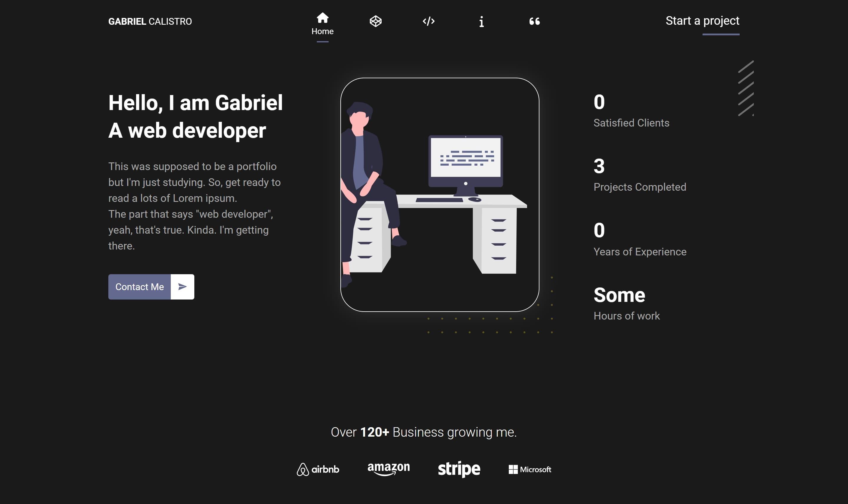Click the Start a project link
Viewport: 848px width, 504px height.
[702, 20]
